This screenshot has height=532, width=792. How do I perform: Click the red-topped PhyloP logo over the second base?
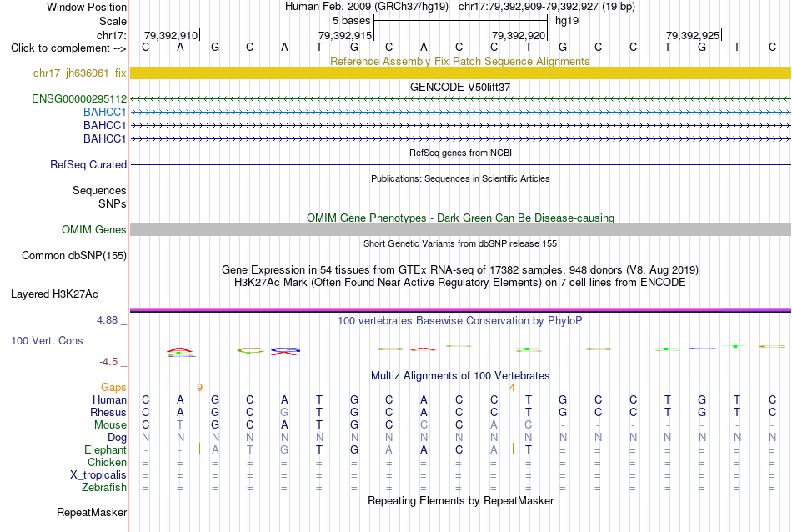tap(180, 352)
